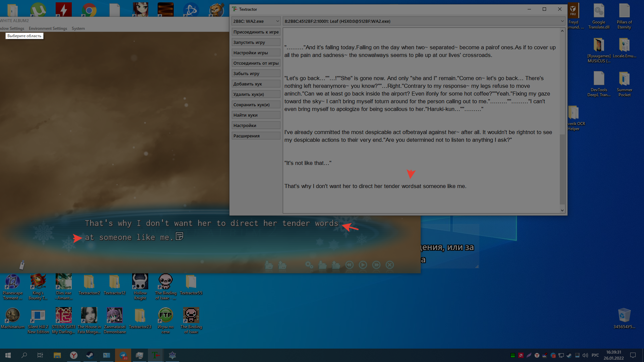Open 'System' menu in White Album 2
Viewport: 644px width, 362px height.
click(78, 28)
